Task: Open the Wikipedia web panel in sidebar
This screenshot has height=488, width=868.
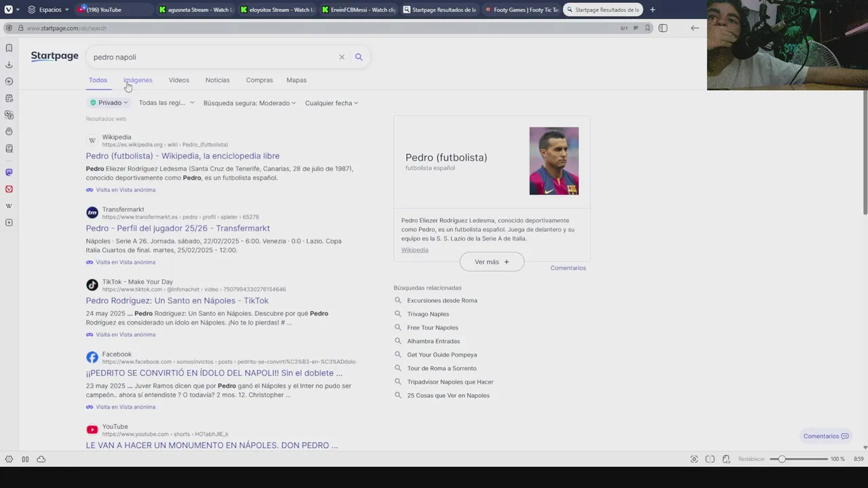Action: (x=9, y=206)
